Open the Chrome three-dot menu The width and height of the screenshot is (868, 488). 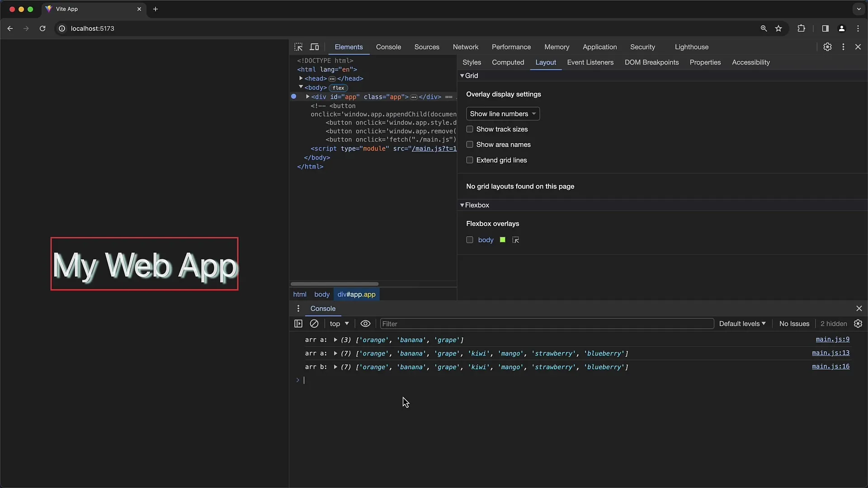858,28
